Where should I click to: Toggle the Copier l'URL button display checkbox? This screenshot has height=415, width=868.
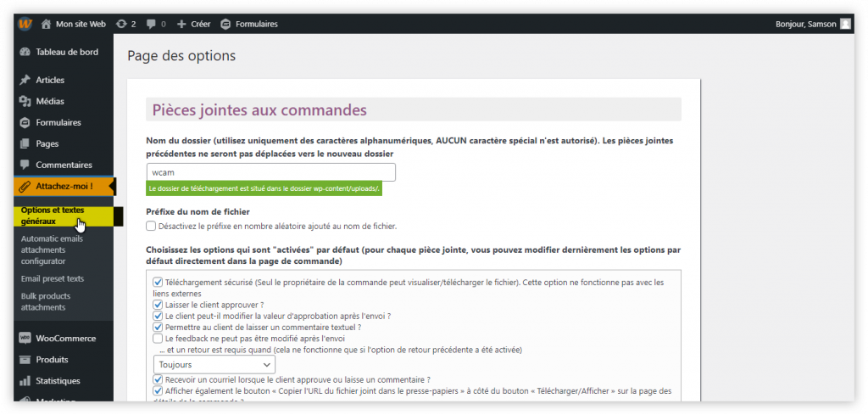point(158,390)
